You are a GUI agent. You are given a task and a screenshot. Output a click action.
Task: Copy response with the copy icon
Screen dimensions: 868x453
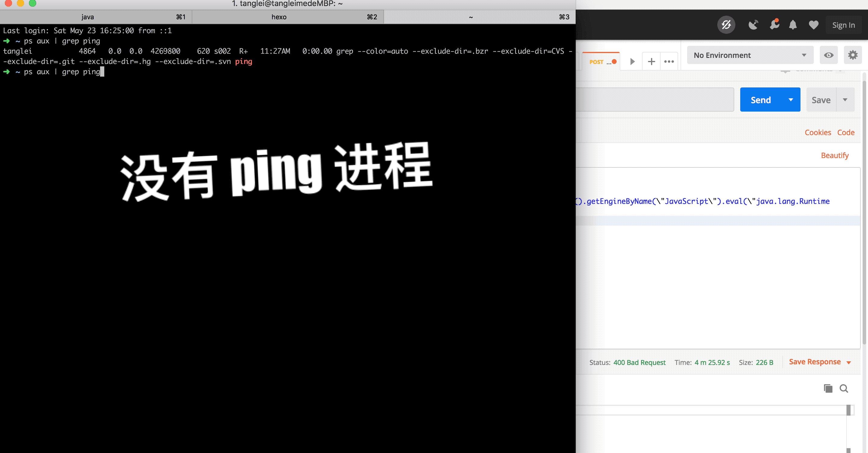pos(828,388)
